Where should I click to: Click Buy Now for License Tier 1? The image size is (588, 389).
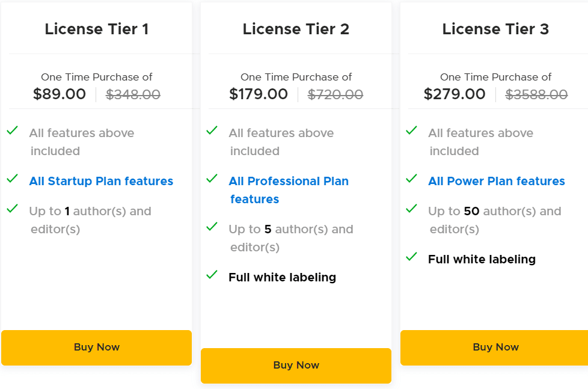(96, 348)
